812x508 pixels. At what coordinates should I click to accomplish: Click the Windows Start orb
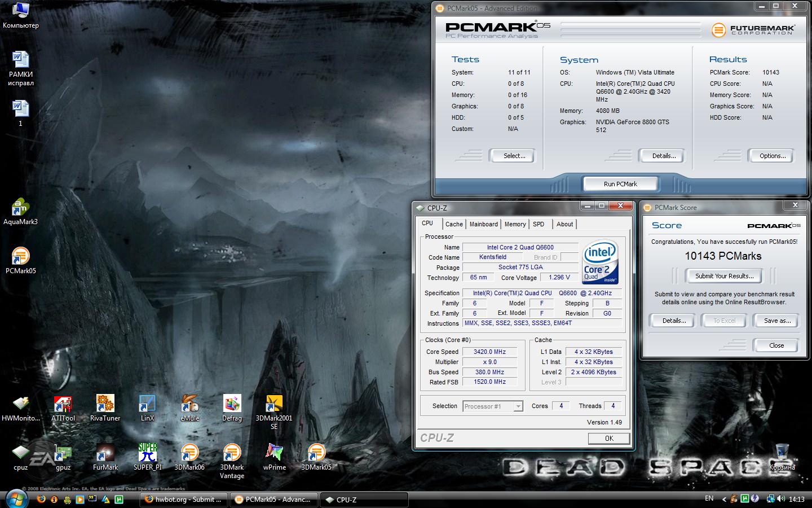[x=16, y=499]
